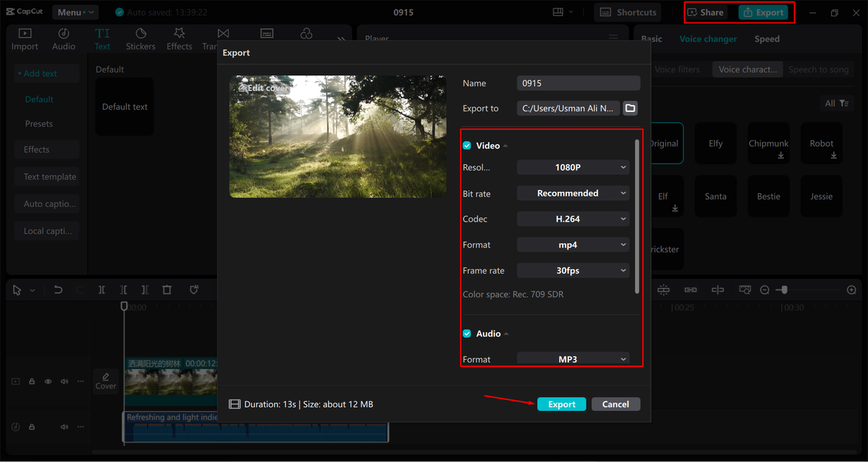Collapse the Audio settings section arrow
This screenshot has width=868, height=462.
(x=507, y=334)
